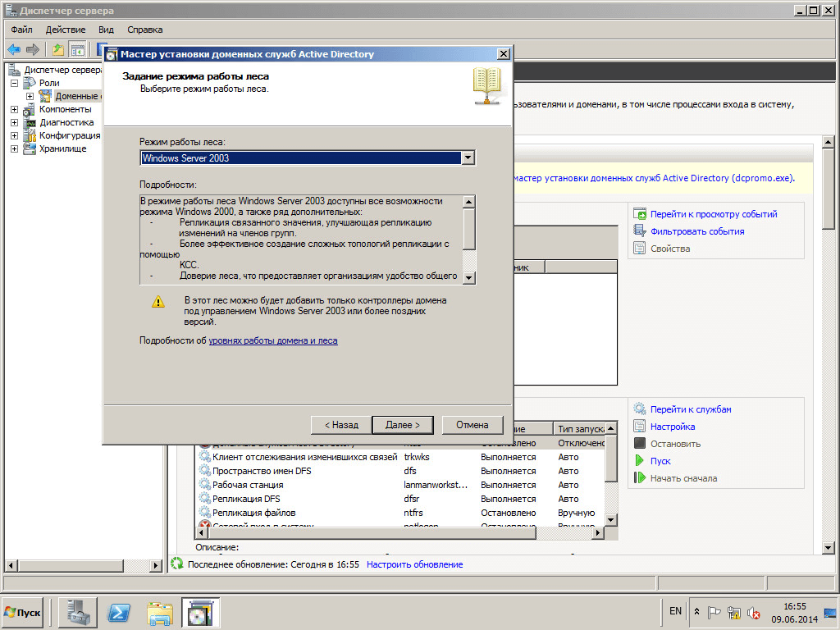The width and height of the screenshot is (840, 630).
Task: Click the Настроить обновление link
Action: (414, 564)
